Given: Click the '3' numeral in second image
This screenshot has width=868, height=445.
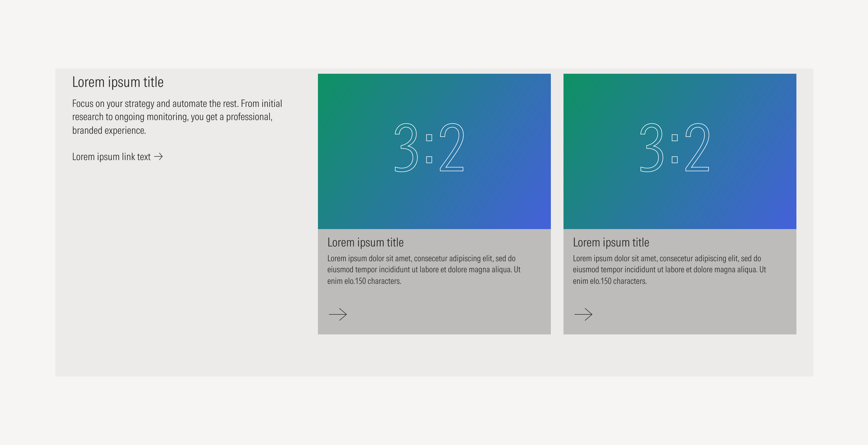Looking at the screenshot, I should coord(652,148).
